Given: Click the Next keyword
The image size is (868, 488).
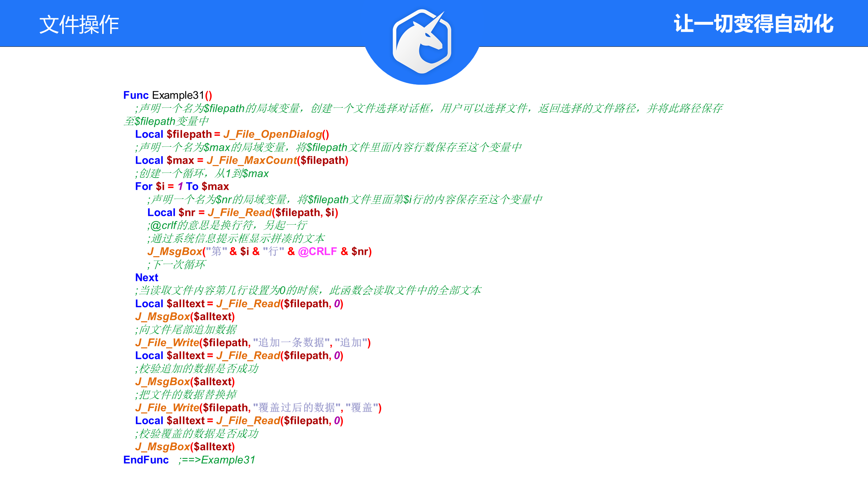Looking at the screenshot, I should [x=146, y=278].
